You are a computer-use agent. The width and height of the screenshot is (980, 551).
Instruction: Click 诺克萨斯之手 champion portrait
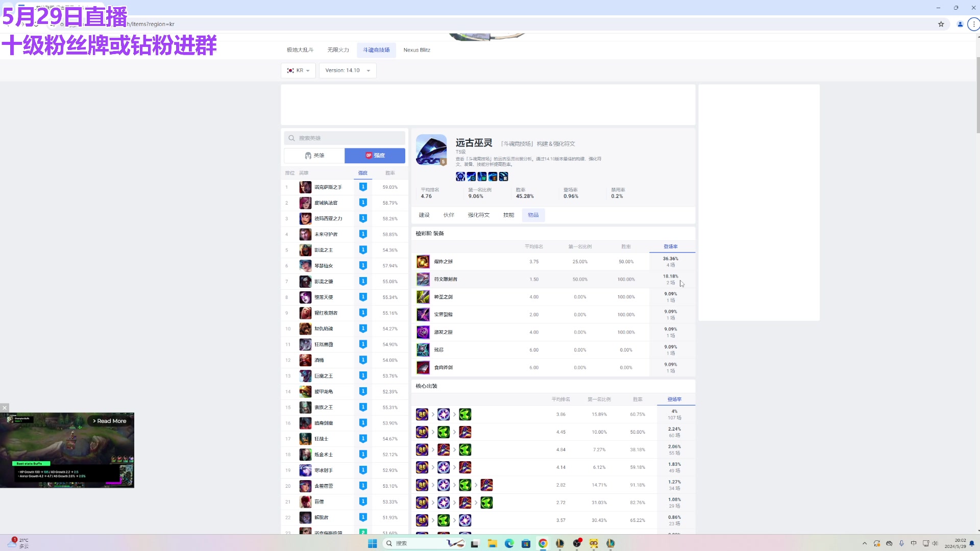[305, 187]
